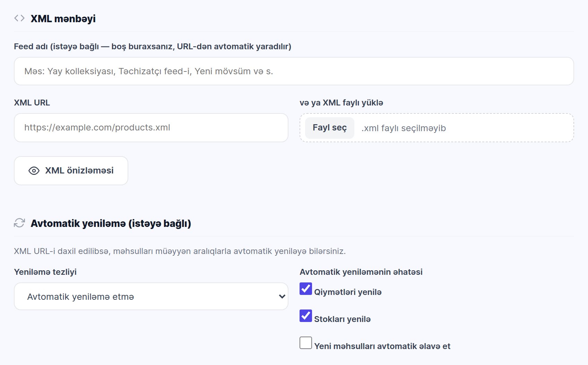Click the XML URL-i daxil edilibsə description
This screenshot has width=588, height=365.
point(180,251)
